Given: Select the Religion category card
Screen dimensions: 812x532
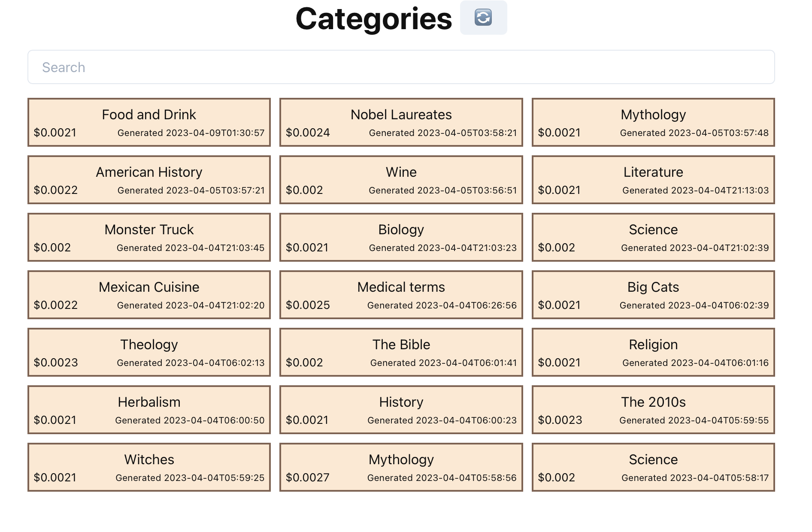Looking at the screenshot, I should pyautogui.click(x=653, y=352).
